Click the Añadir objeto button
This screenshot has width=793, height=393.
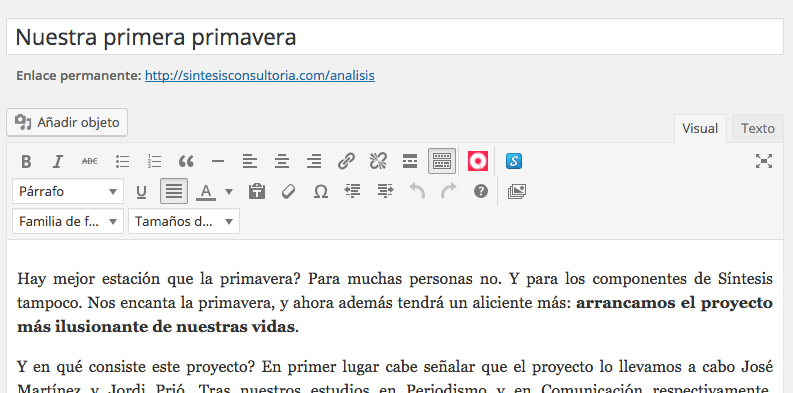coord(67,122)
